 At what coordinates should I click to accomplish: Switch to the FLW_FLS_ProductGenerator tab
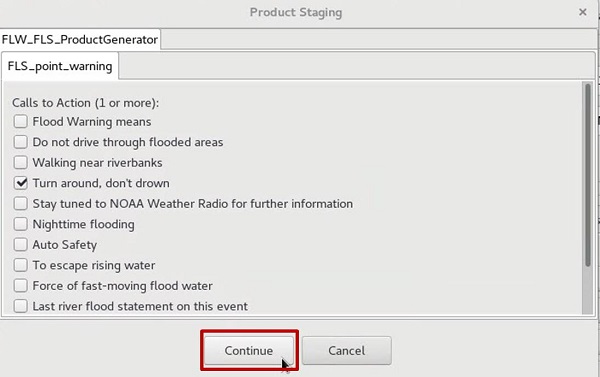point(80,39)
